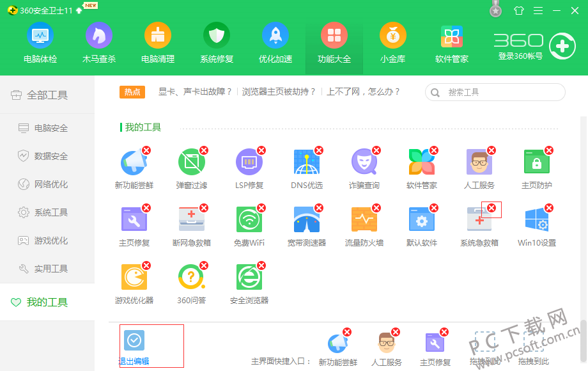Open link 上不了网，怎么办？
588x371 pixels.
coord(364,92)
